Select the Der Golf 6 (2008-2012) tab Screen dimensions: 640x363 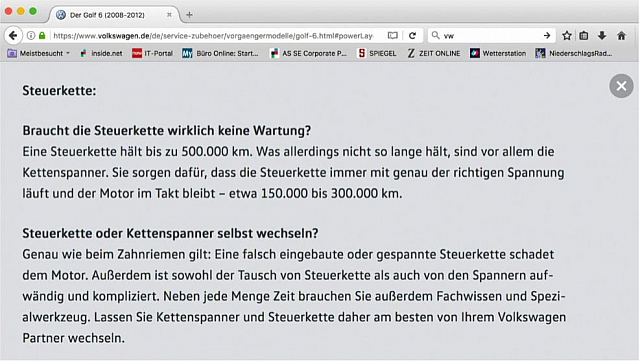[113, 15]
